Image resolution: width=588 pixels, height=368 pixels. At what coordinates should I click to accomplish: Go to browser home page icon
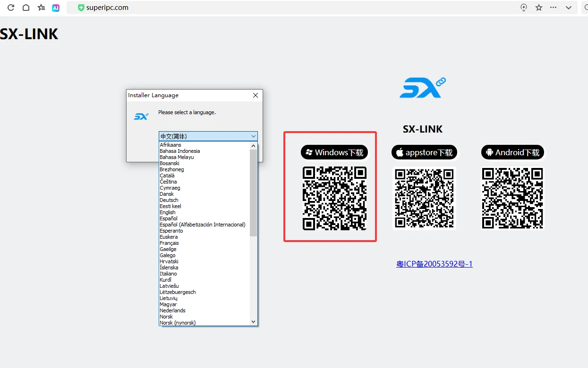[26, 8]
